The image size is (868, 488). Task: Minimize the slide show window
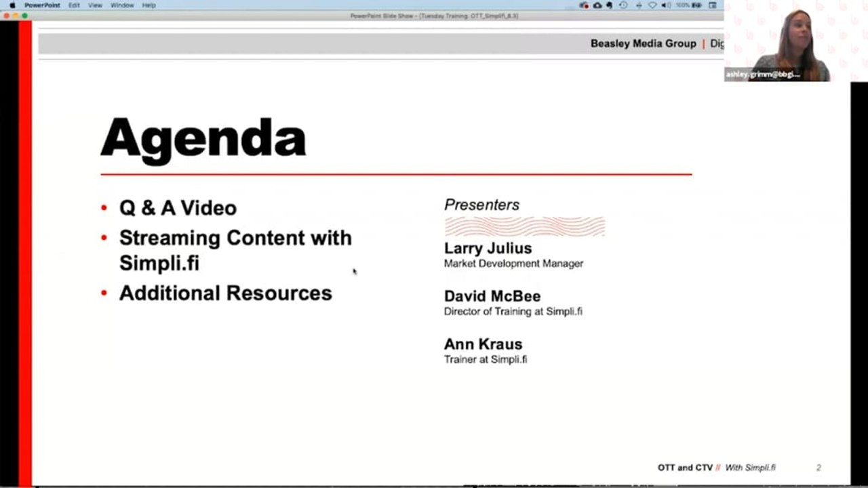16,16
